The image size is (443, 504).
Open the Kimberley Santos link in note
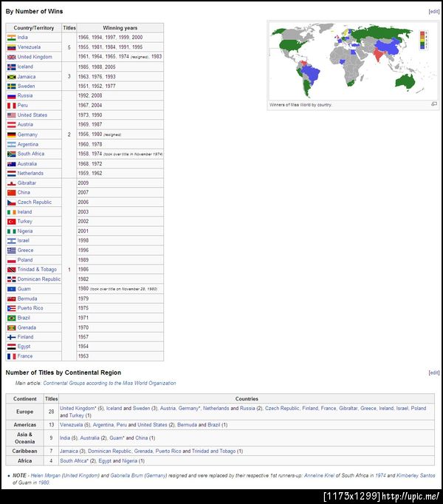point(416,475)
